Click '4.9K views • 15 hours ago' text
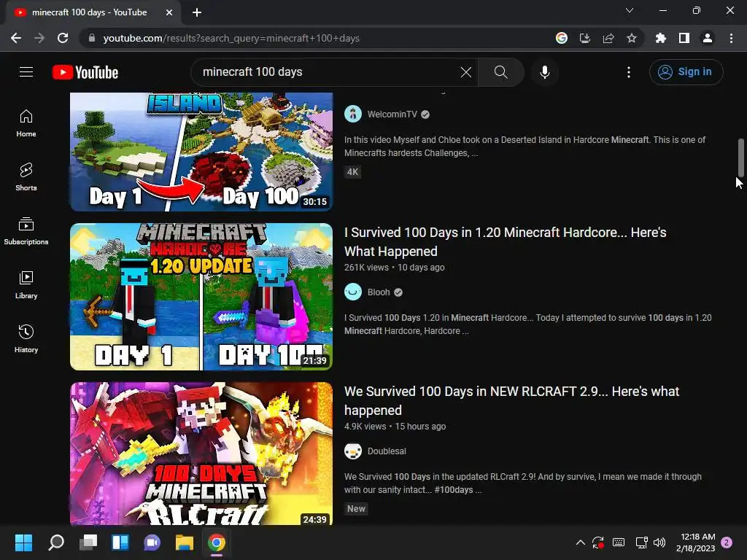The width and height of the screenshot is (747, 560). 395,427
